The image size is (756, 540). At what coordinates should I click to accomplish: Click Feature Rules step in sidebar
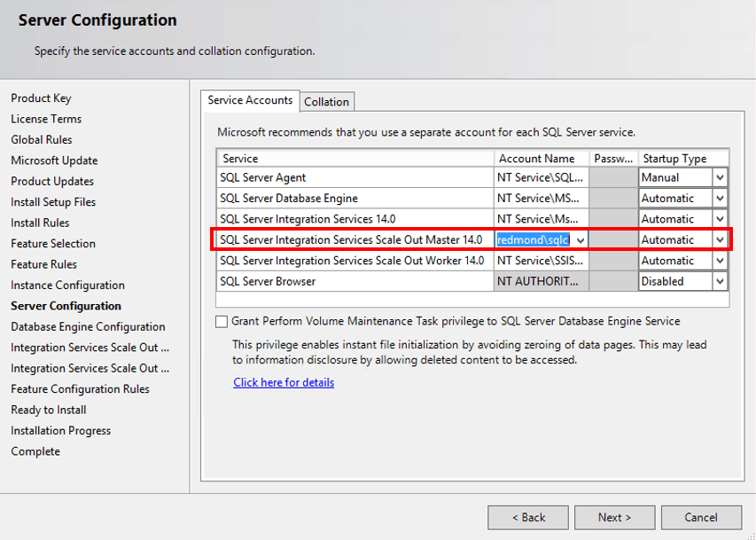point(44,264)
